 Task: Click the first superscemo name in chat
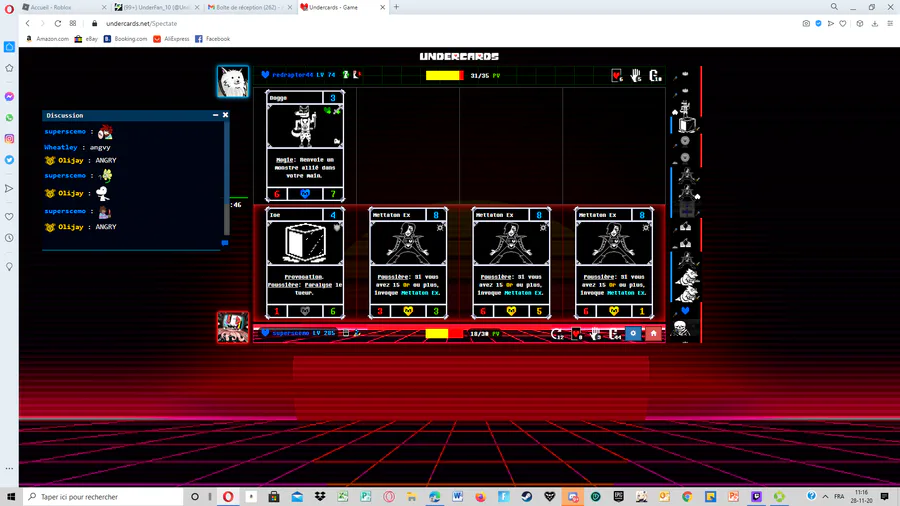click(65, 132)
